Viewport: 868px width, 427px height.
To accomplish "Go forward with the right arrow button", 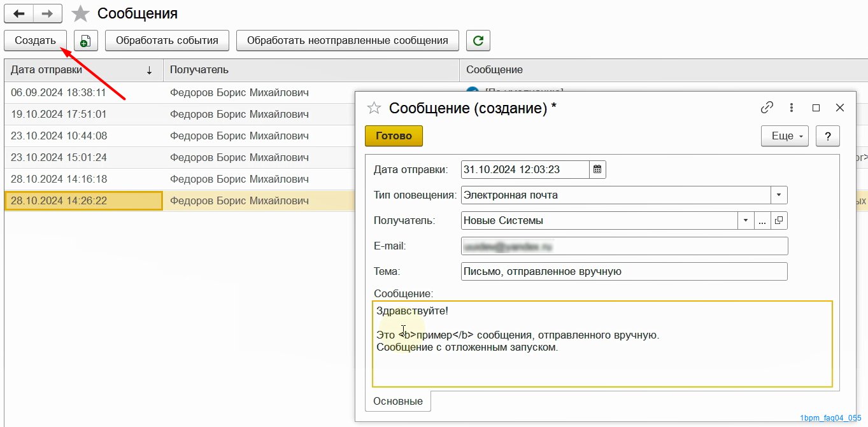I will pyautogui.click(x=48, y=13).
